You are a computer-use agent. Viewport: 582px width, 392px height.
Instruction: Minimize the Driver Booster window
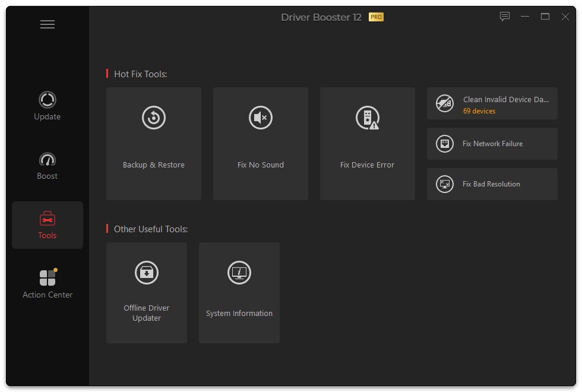click(525, 17)
